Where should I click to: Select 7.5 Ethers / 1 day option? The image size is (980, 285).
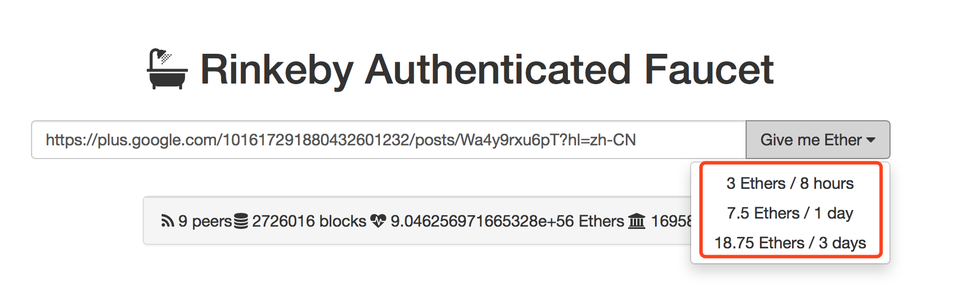(x=790, y=213)
